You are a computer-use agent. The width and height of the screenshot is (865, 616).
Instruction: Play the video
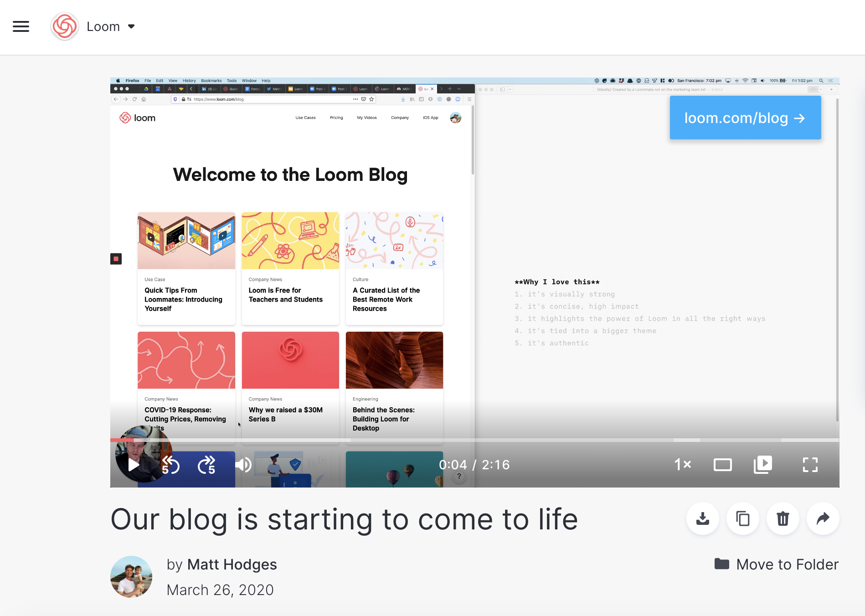[x=134, y=465]
